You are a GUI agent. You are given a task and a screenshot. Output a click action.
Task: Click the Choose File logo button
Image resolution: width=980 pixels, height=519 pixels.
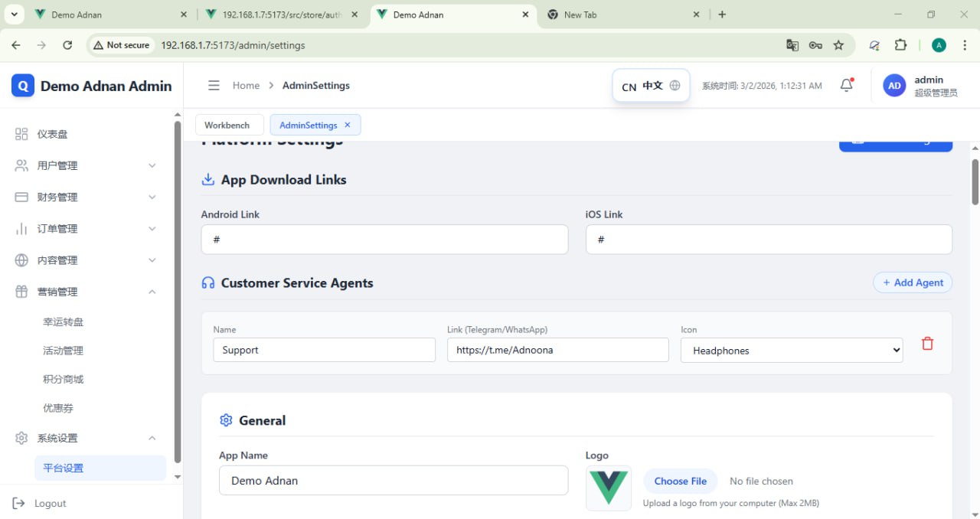pos(680,481)
